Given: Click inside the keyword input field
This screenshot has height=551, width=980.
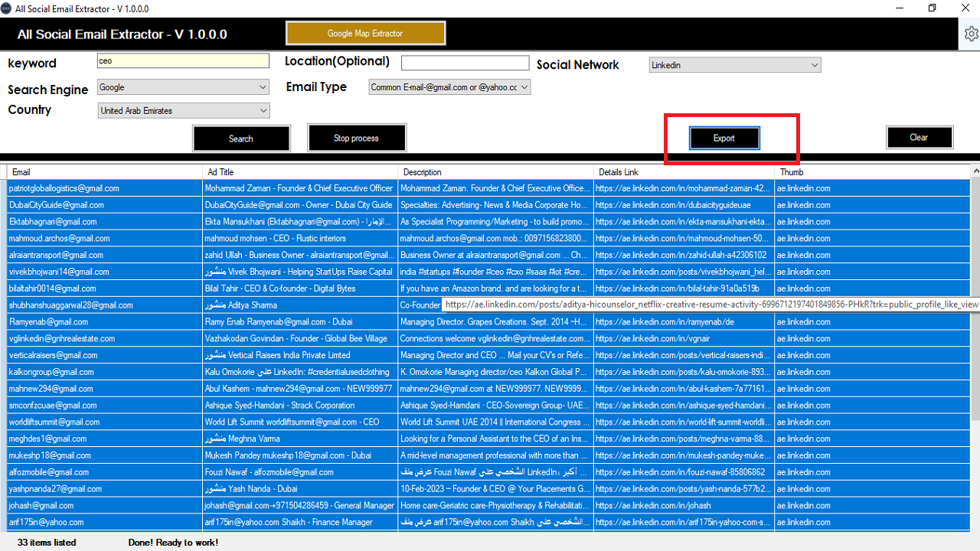Looking at the screenshot, I should click(x=183, y=60).
